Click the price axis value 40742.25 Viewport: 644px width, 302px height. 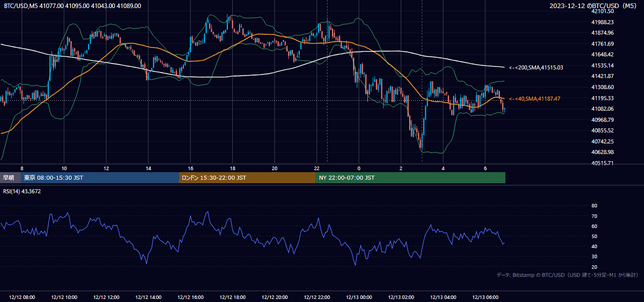click(x=602, y=141)
